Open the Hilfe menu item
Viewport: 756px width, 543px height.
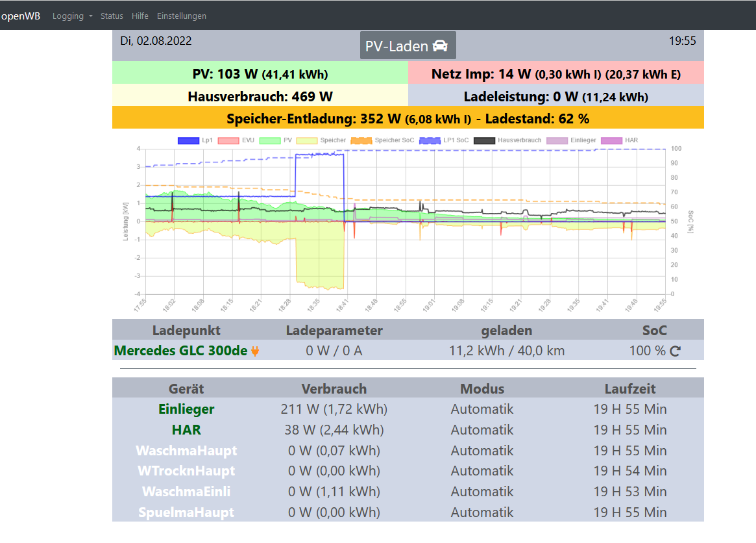coord(140,16)
